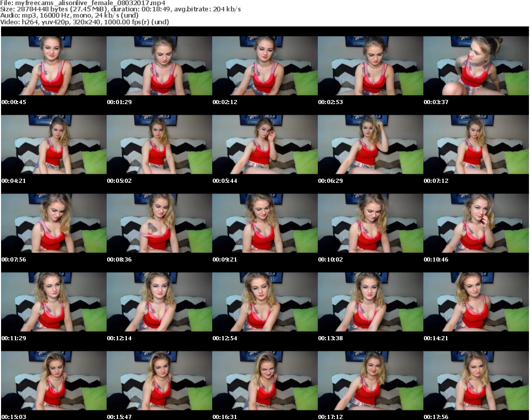This screenshot has height=420, width=530.
Task: View the still image labeled 00:17:56
Action: [x=476, y=381]
